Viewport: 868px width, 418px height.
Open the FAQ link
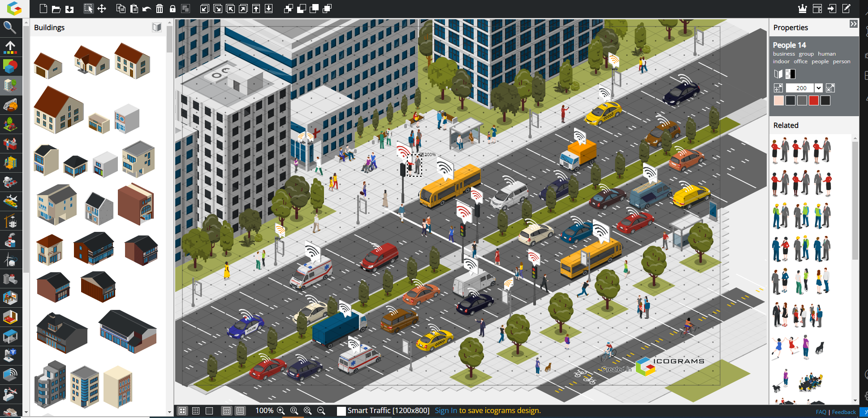[821, 412]
